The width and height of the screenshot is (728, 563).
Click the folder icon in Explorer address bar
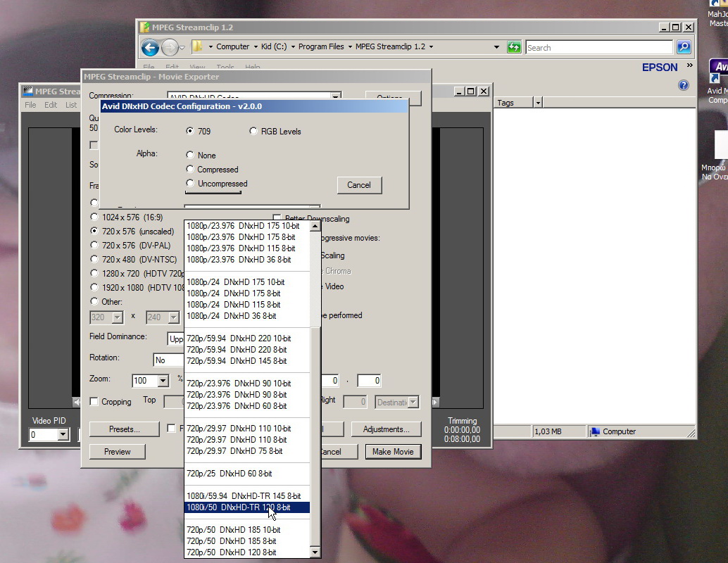pyautogui.click(x=197, y=46)
